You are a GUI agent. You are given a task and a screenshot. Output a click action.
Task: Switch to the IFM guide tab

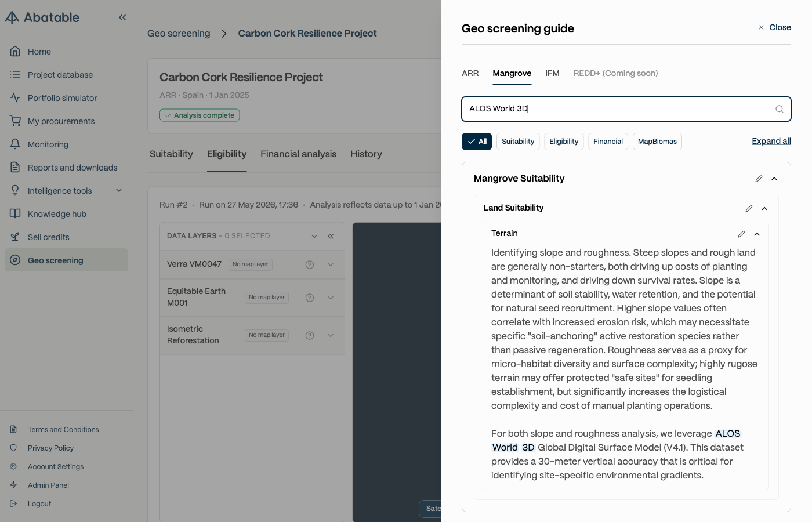[x=552, y=73]
